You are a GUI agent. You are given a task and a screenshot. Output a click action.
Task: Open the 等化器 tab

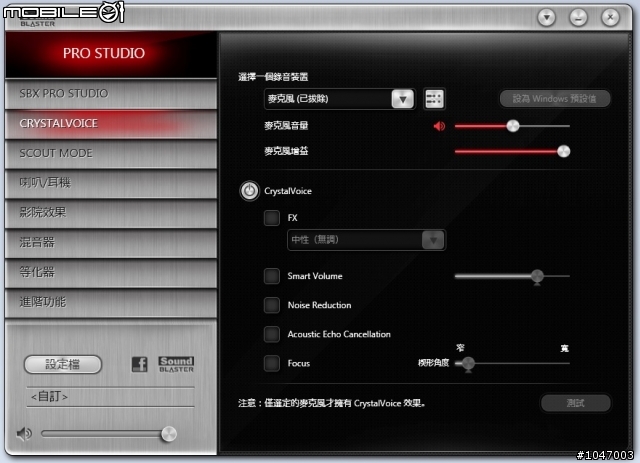(x=111, y=273)
